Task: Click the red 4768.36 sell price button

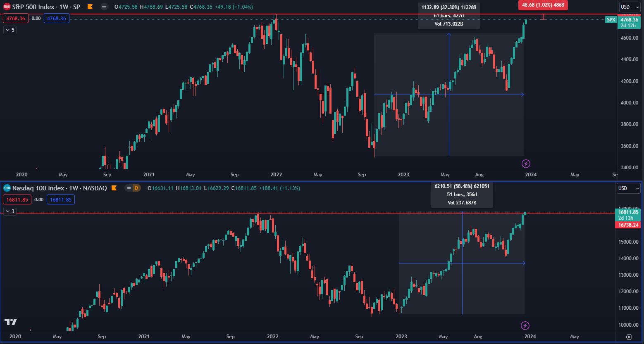Action: coord(16,18)
